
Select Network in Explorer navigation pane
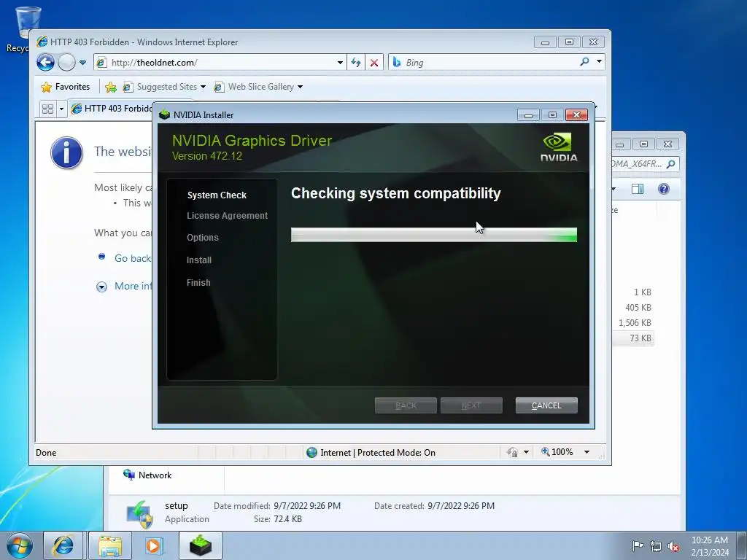click(147, 475)
